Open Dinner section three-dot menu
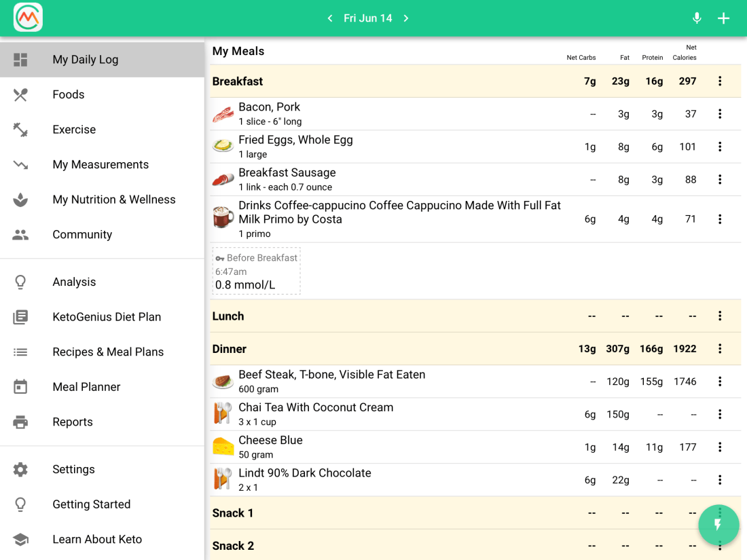This screenshot has height=560, width=747. (720, 349)
